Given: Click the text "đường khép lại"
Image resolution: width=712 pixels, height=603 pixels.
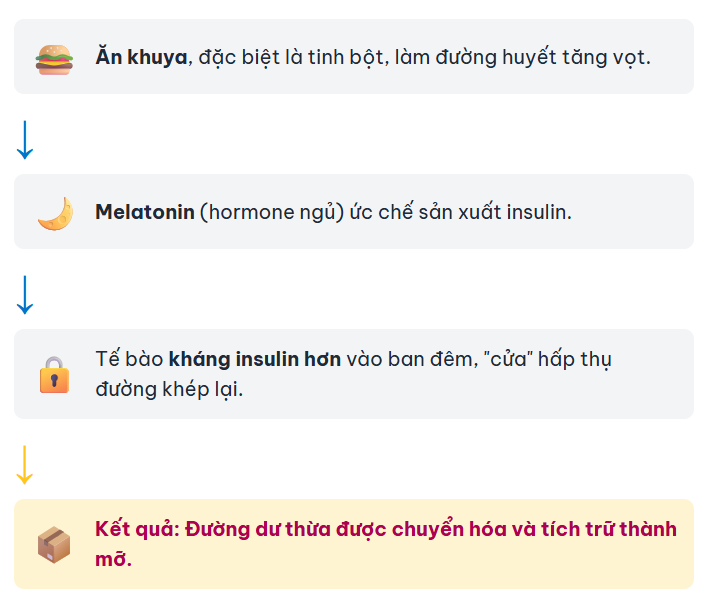Looking at the screenshot, I should click(169, 388).
